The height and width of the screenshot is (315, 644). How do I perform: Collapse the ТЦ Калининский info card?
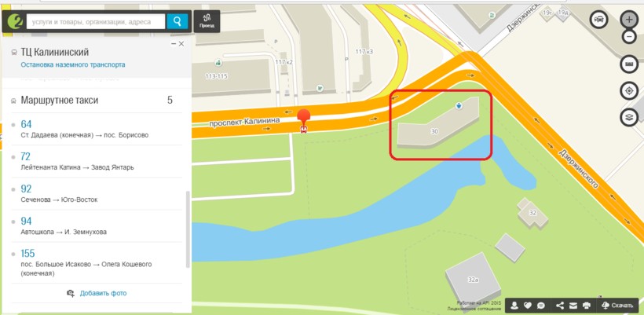point(174,44)
